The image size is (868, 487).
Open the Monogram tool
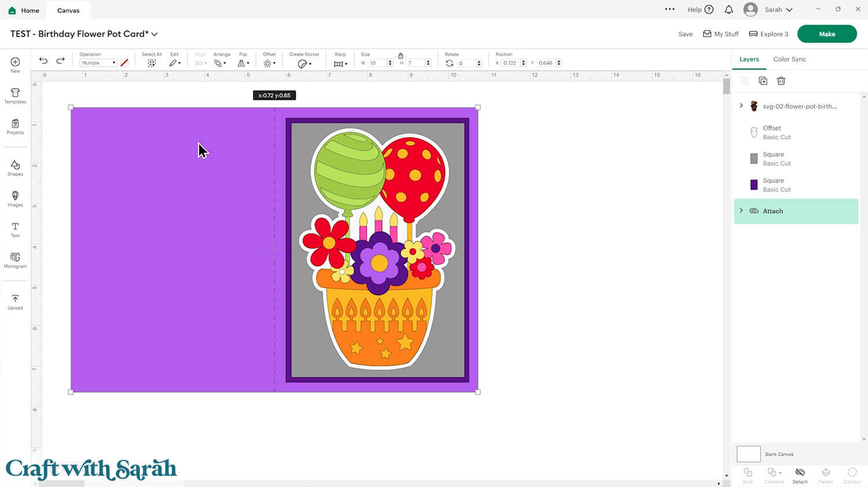15,260
